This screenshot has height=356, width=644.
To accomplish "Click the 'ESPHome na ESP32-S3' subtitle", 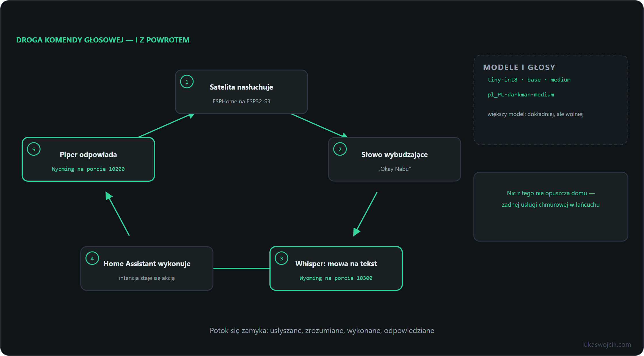I will (x=241, y=101).
